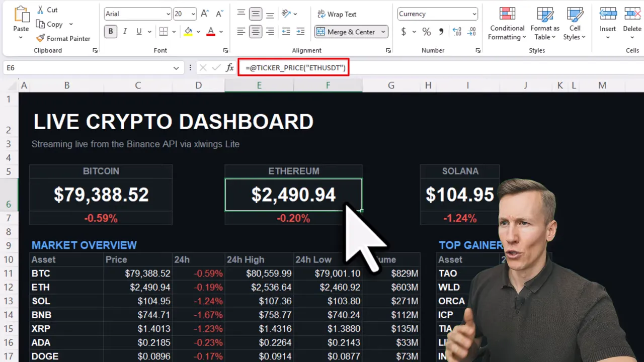Click Accounting dollar format icon

point(404,32)
